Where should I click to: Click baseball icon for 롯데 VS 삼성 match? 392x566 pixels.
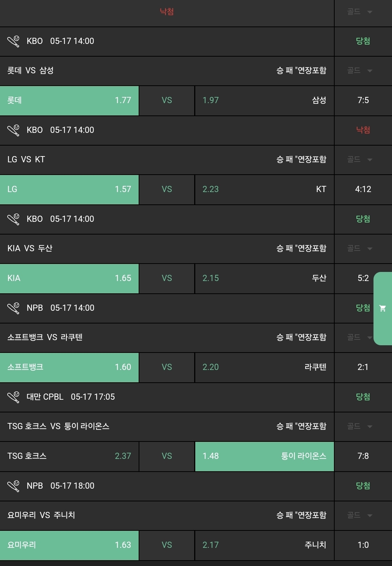(x=13, y=41)
